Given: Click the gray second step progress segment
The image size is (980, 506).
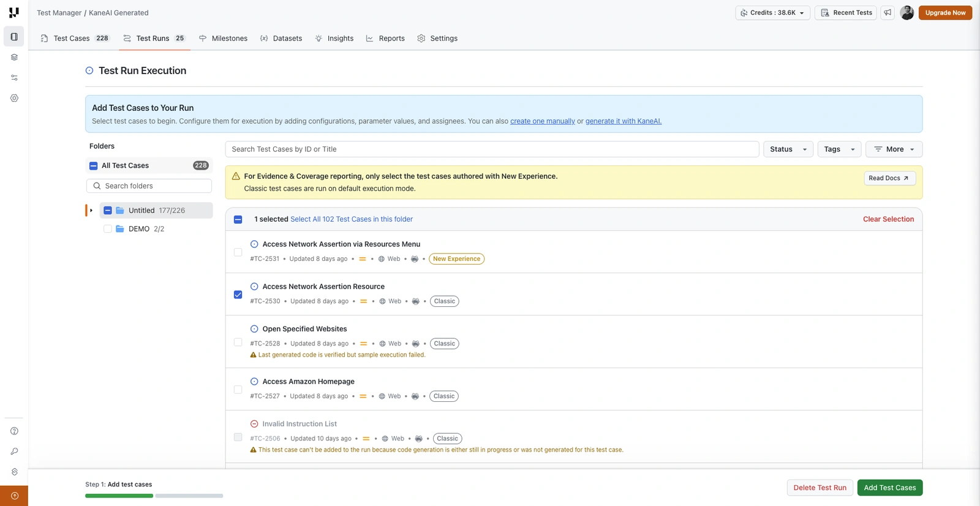Looking at the screenshot, I should pos(189,496).
